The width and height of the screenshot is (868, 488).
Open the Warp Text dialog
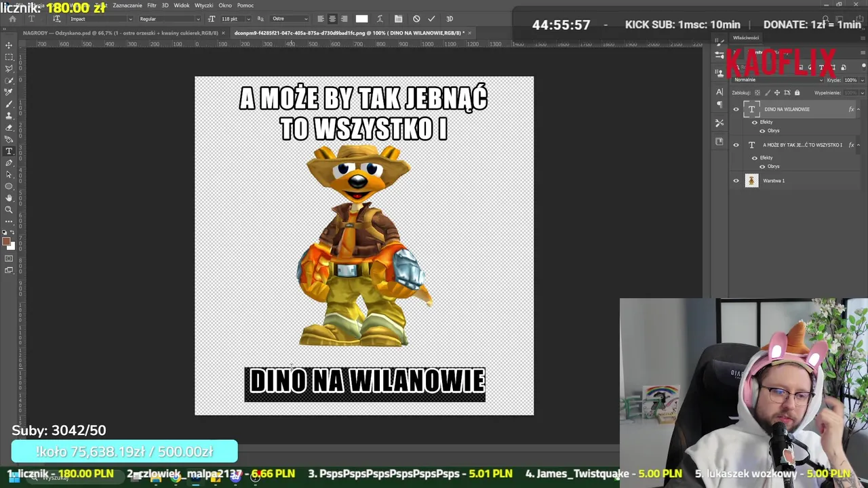[380, 19]
